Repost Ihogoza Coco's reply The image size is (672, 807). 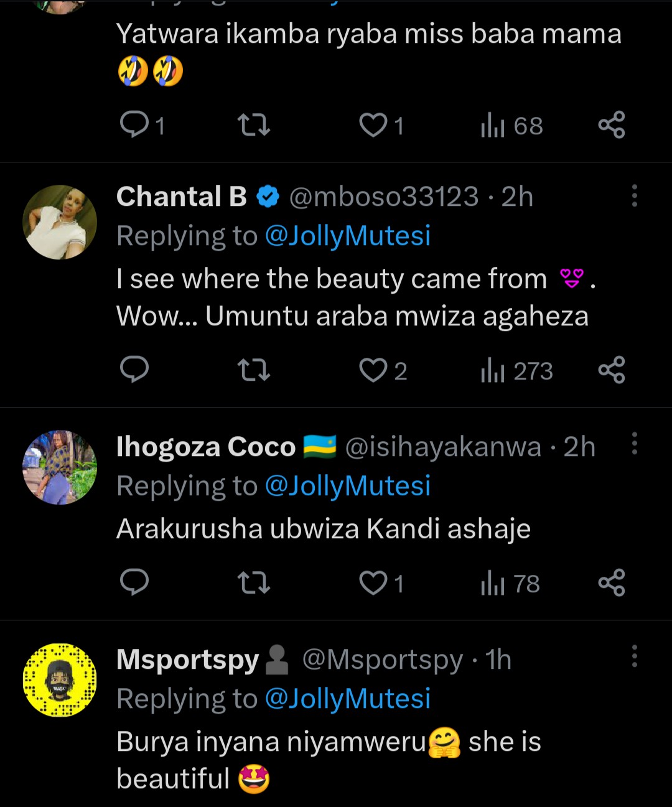pyautogui.click(x=254, y=584)
